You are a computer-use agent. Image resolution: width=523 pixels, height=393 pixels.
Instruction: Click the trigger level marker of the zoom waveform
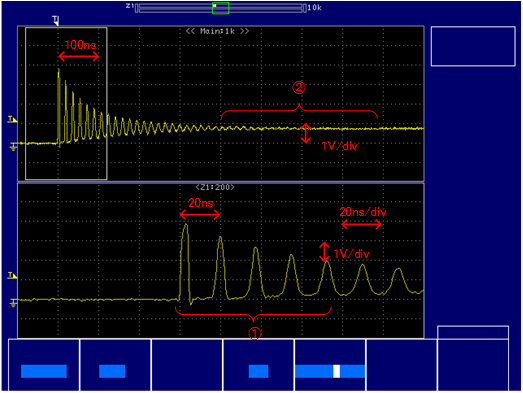[x=12, y=276]
